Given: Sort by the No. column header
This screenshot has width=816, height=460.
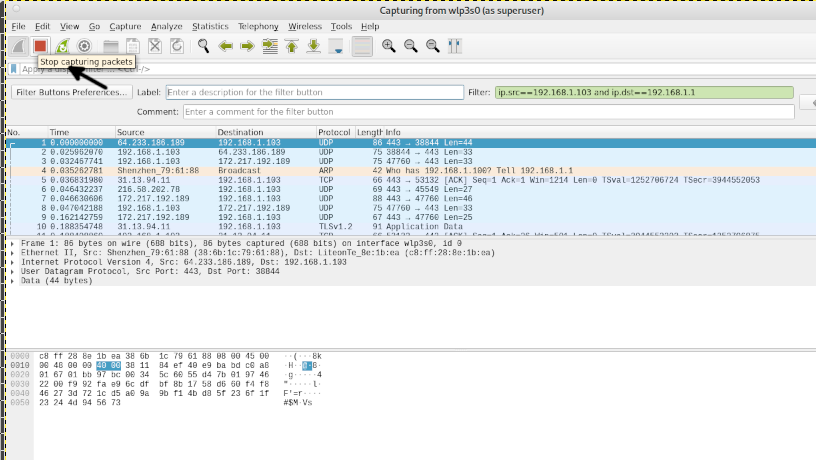Looking at the screenshot, I should click(x=27, y=132).
